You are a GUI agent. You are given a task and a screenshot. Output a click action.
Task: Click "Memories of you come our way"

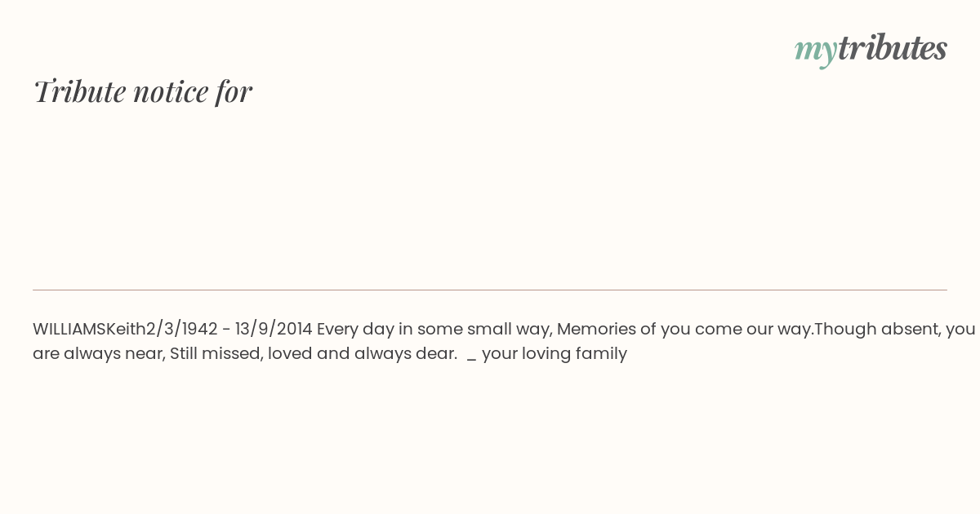click(685, 330)
